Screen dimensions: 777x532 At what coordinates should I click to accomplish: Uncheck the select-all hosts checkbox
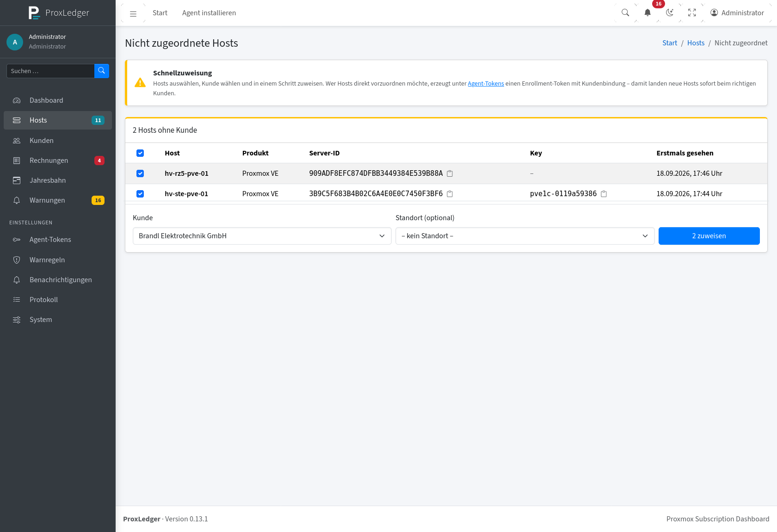[140, 153]
